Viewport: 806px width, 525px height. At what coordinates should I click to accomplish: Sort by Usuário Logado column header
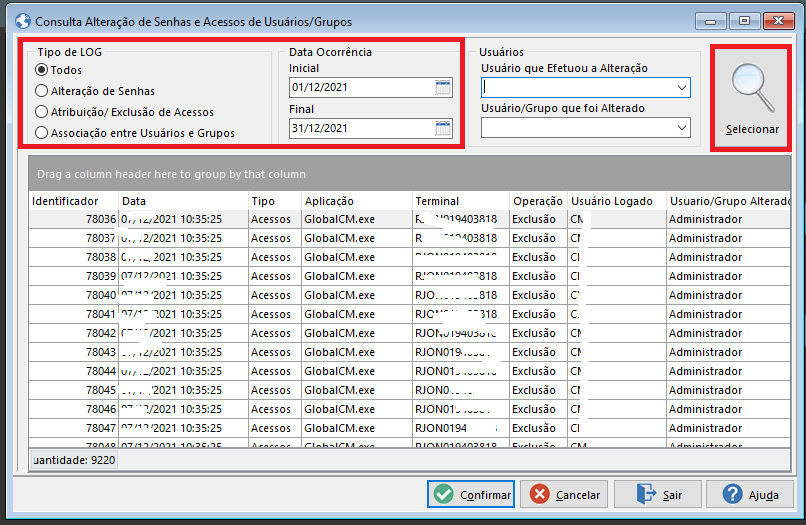coord(617,201)
